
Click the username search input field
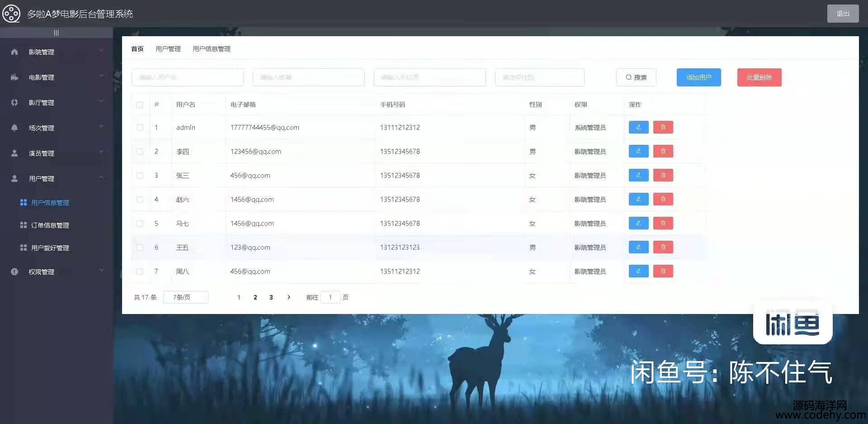coord(187,77)
